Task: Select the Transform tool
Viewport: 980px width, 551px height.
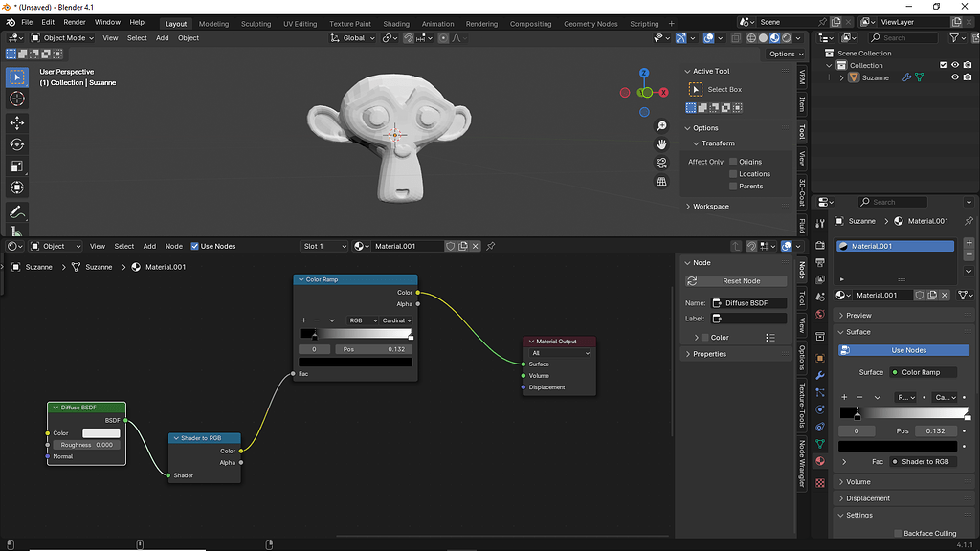Action: [x=17, y=187]
